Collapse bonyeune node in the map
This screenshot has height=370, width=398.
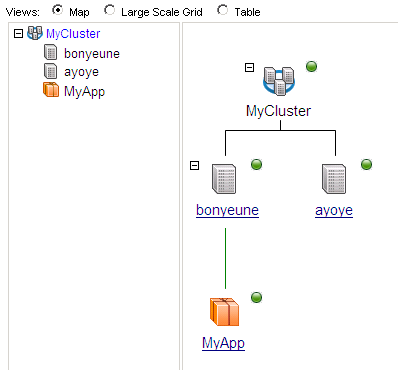point(194,165)
